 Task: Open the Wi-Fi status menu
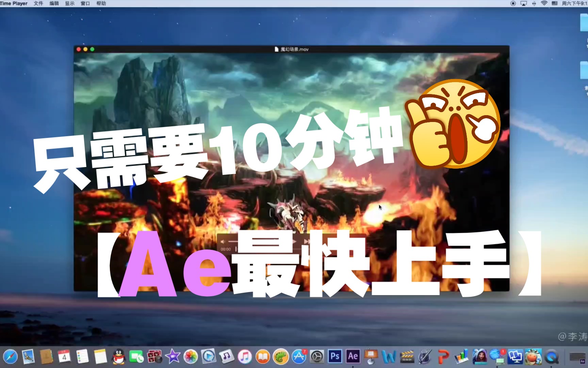click(544, 3)
